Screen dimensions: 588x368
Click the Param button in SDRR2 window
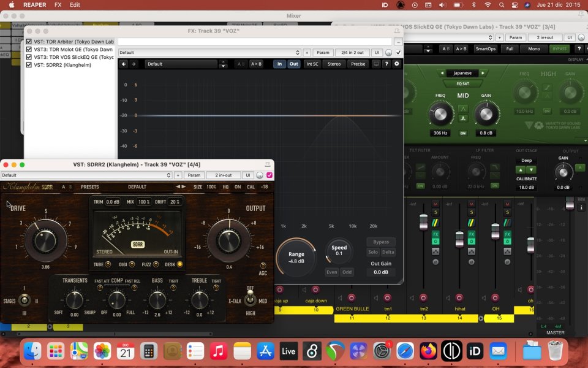pyautogui.click(x=195, y=174)
